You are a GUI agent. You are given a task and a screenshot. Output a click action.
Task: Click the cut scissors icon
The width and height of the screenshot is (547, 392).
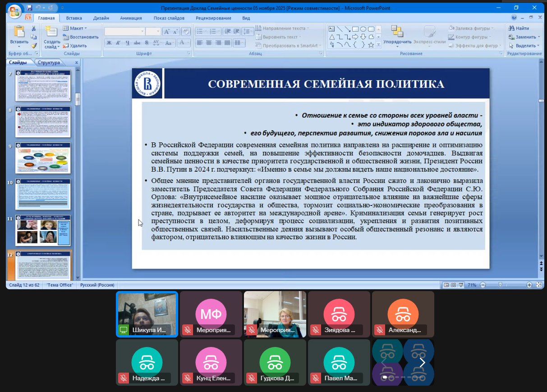[34, 28]
